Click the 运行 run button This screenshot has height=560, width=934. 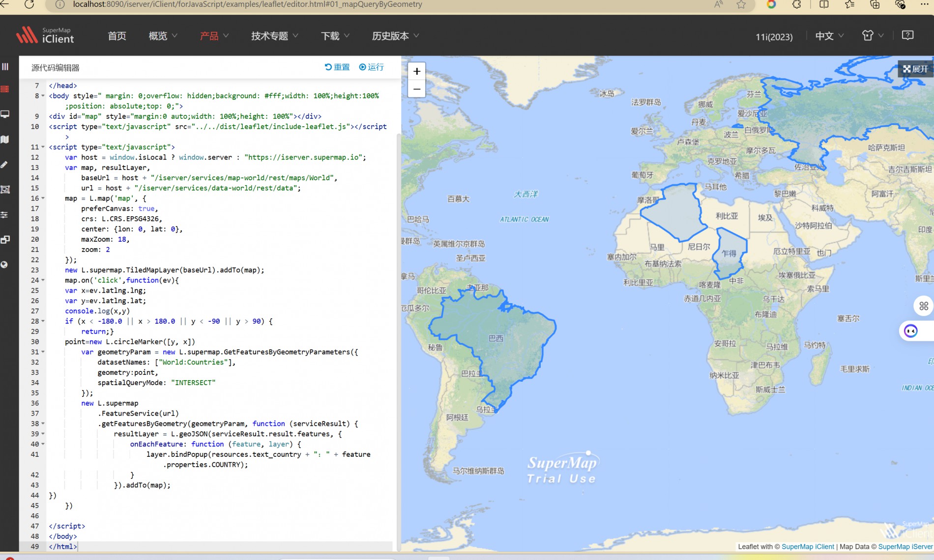pyautogui.click(x=372, y=67)
